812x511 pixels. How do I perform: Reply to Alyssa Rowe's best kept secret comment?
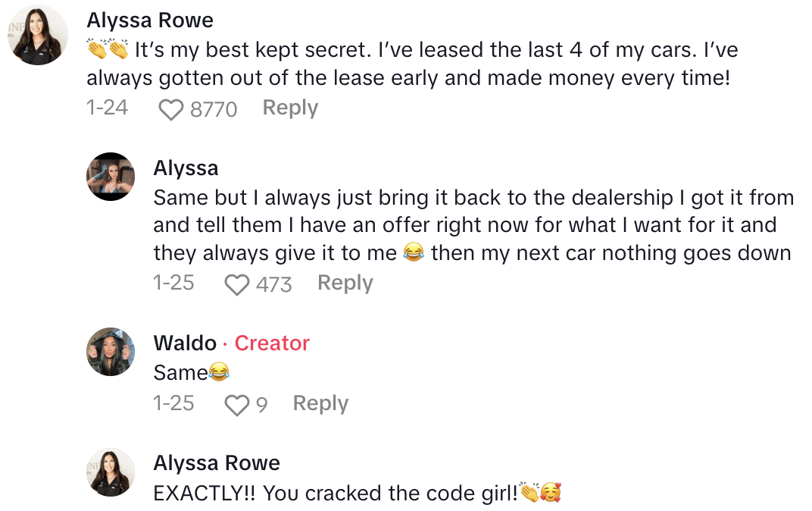click(x=290, y=108)
